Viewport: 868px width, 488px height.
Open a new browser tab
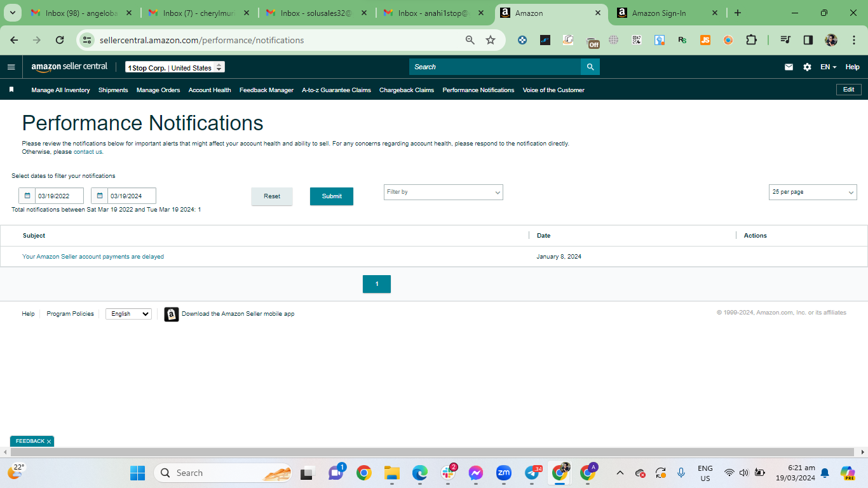coord(737,13)
